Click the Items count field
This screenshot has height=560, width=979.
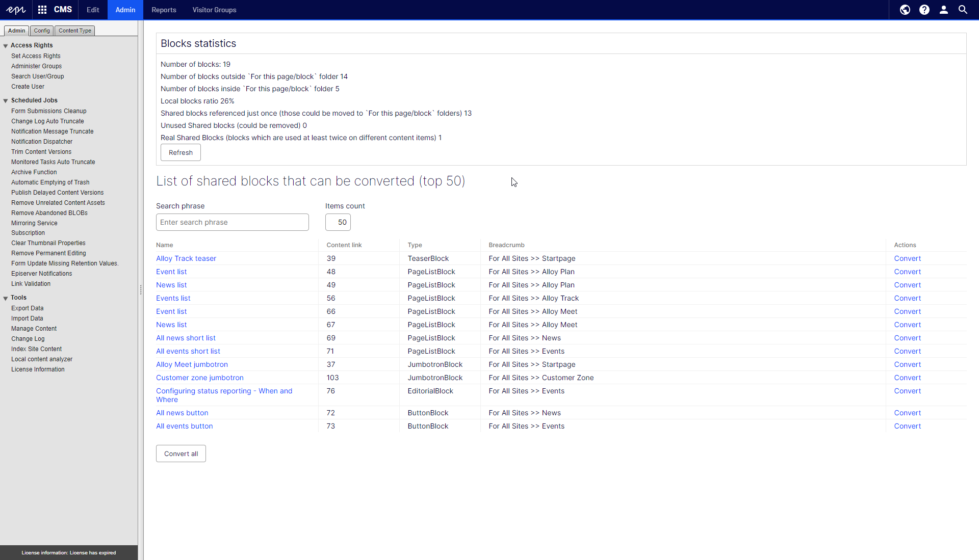[338, 222]
